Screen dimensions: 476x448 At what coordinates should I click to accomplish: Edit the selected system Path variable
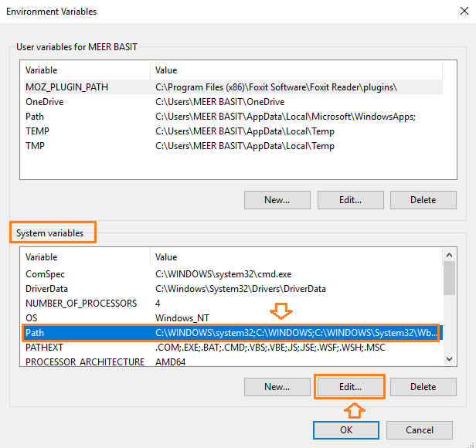[x=350, y=386]
